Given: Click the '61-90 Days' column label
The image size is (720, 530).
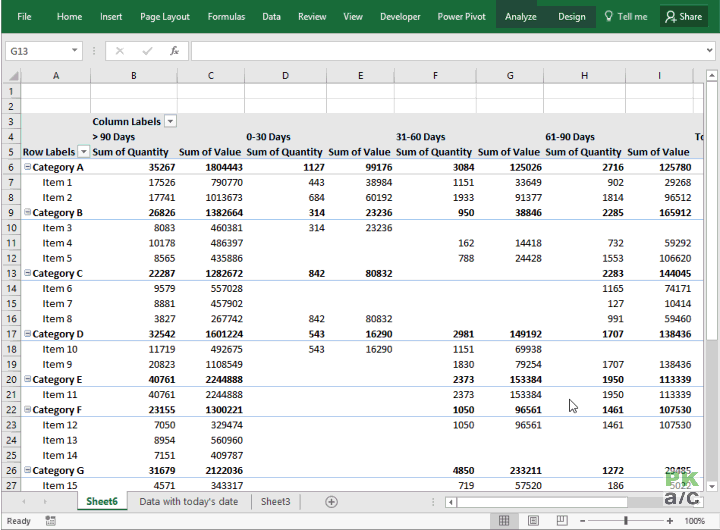Looking at the screenshot, I should coord(570,137).
